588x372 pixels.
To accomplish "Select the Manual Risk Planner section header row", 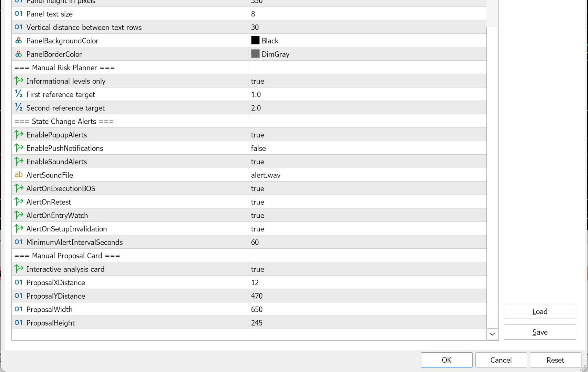I will (x=249, y=68).
